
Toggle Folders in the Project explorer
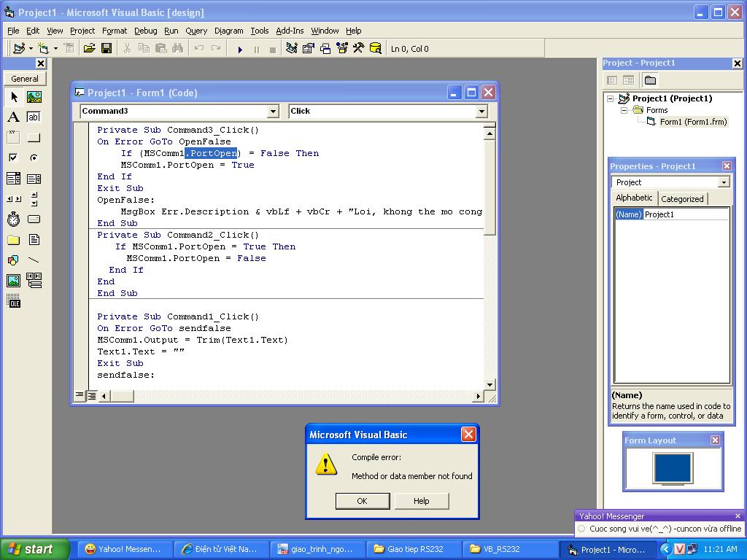pos(650,80)
